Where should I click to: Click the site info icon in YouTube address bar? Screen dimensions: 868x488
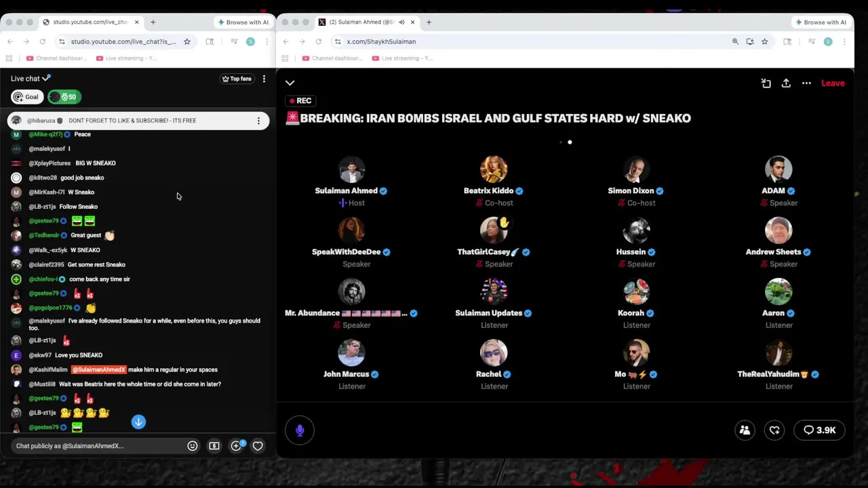click(x=62, y=42)
